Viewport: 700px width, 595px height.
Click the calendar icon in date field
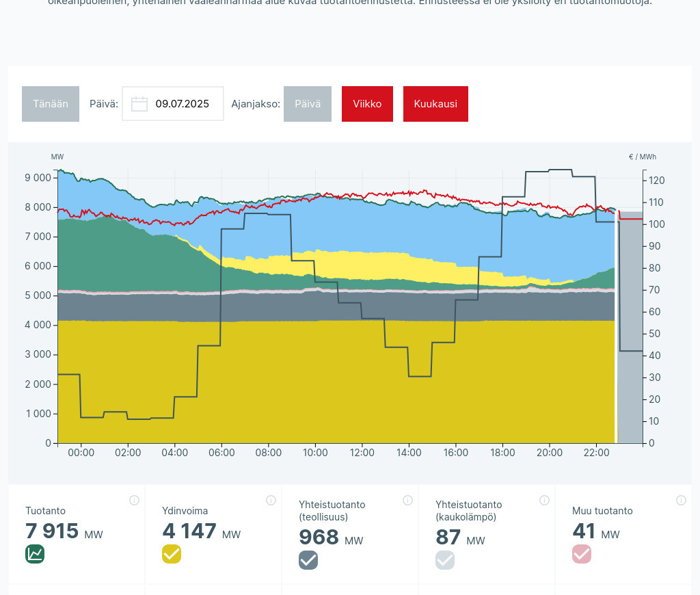pos(139,104)
